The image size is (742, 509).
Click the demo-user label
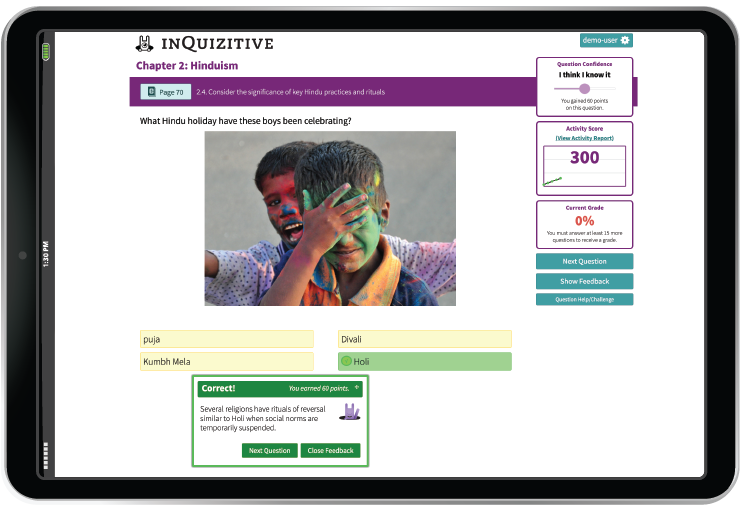point(600,40)
